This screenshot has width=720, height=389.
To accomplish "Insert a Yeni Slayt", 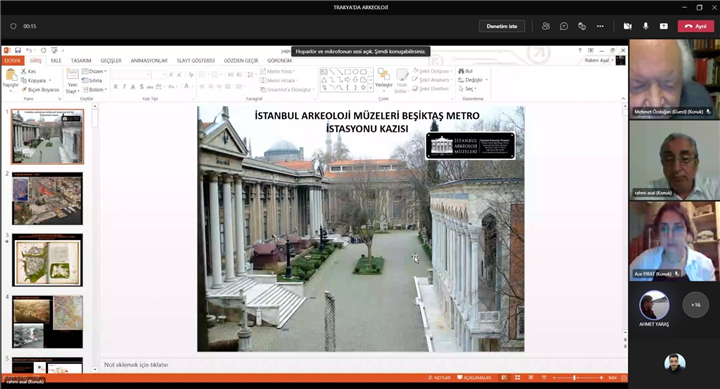I will click(73, 81).
